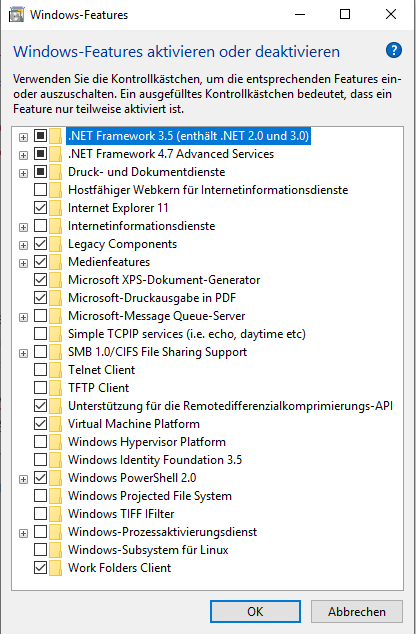Uncheck Virtual Machine Platform
This screenshot has width=416, height=634.
(40, 424)
